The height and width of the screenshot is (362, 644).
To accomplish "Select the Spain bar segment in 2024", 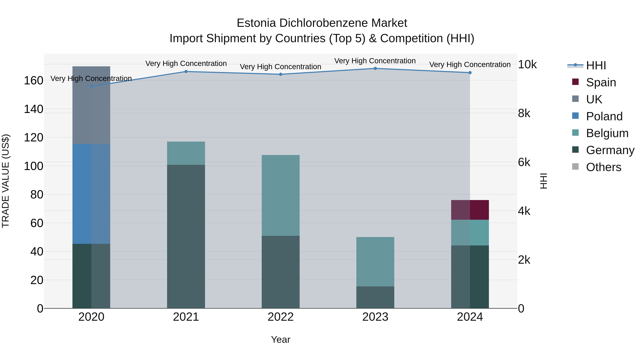I will [470, 210].
